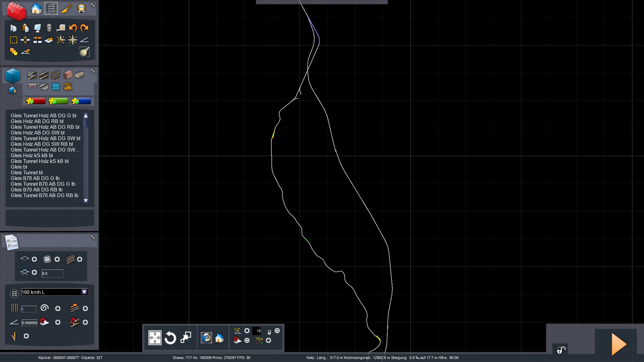644x362 pixels.
Task: Select the stone arch bridge category icon
Action: click(32, 87)
